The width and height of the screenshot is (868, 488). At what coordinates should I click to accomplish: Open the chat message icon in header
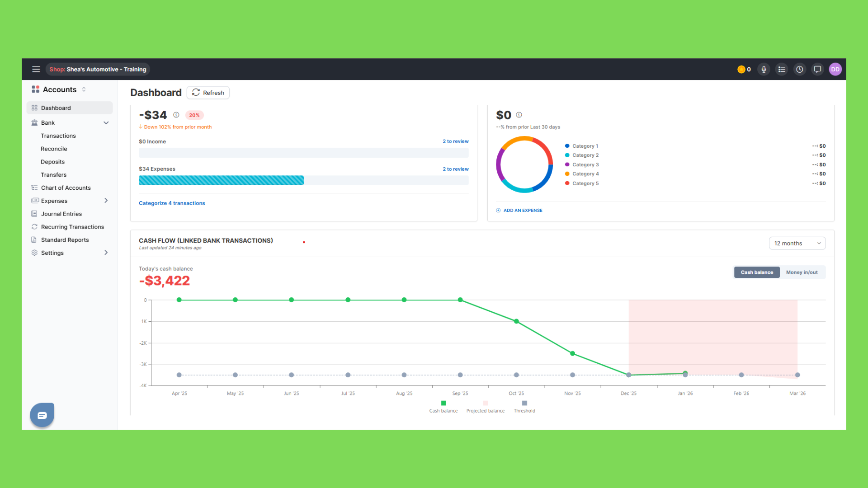click(817, 69)
